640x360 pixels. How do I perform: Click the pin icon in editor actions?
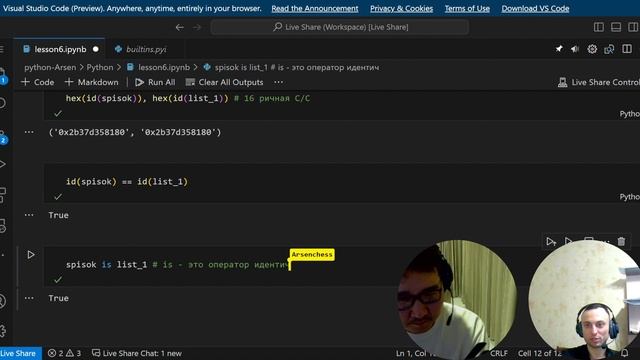point(559,49)
